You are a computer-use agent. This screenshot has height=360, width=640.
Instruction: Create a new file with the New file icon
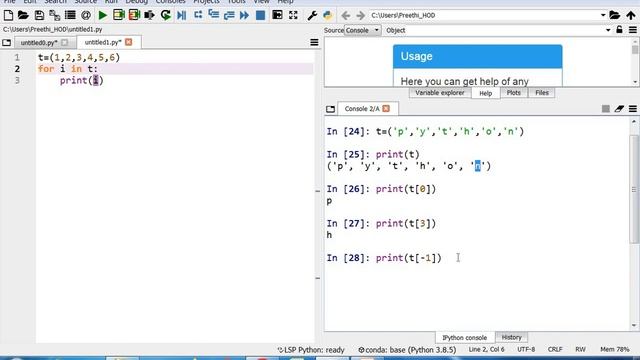point(8,16)
